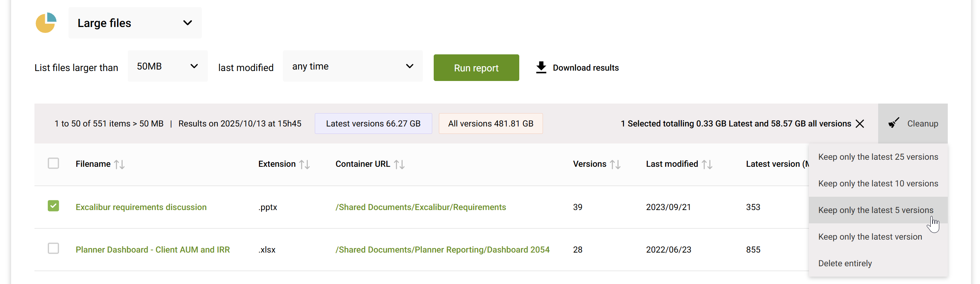Image resolution: width=980 pixels, height=284 pixels.
Task: Click the versions count 28 cell
Action: [x=577, y=250]
